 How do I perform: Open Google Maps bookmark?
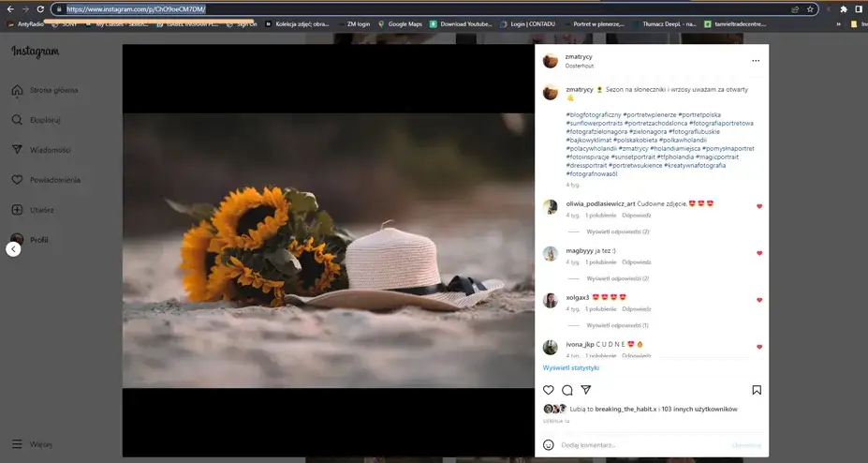tap(400, 24)
